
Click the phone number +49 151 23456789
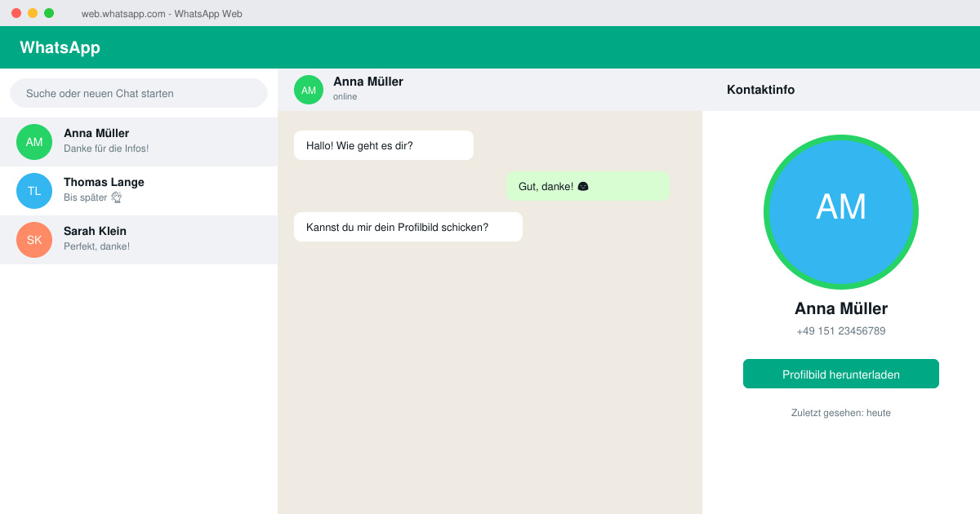coord(841,331)
